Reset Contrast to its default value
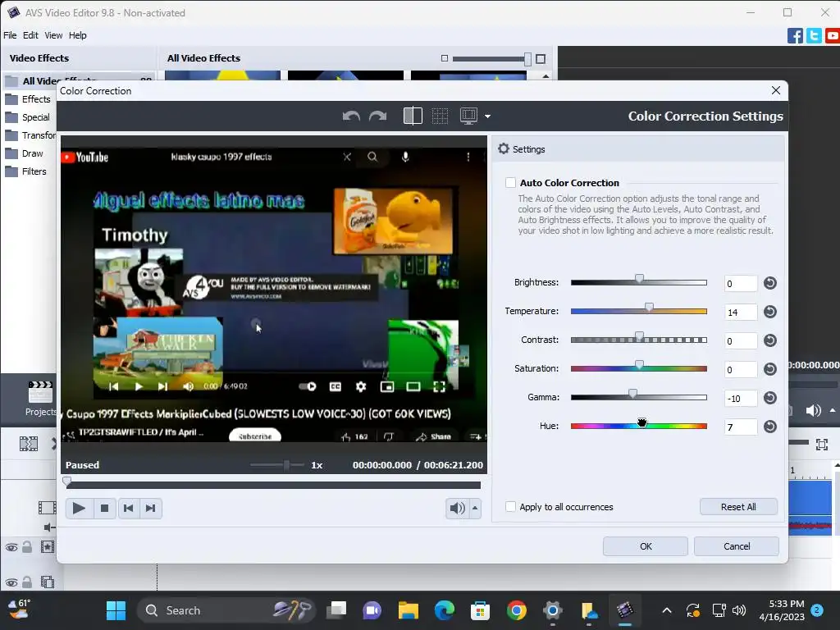Screen dimensions: 840x630 coord(769,340)
